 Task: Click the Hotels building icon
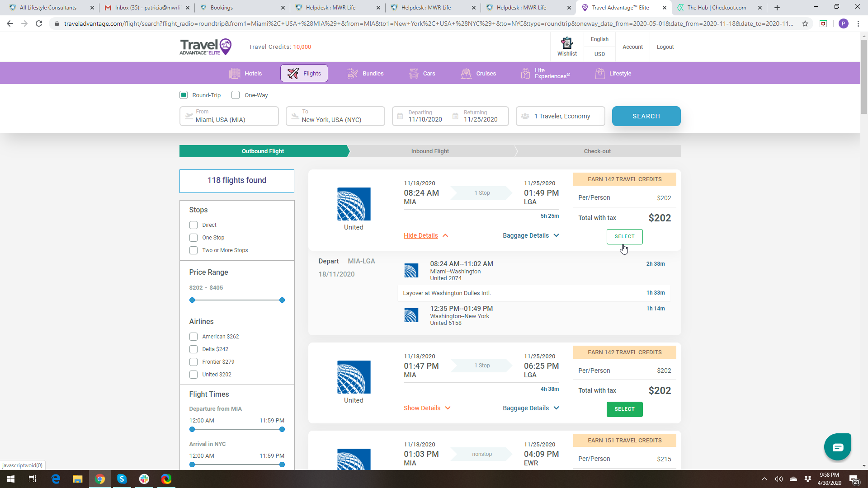pos(235,73)
